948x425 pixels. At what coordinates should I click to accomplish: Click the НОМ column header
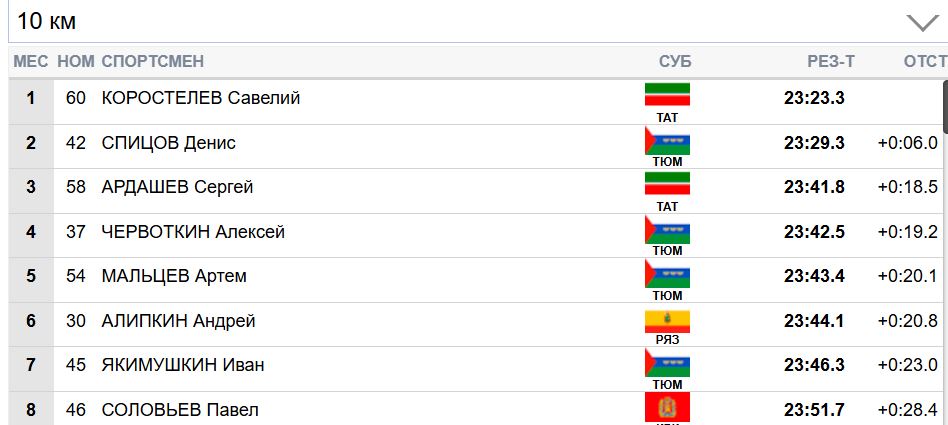point(76,61)
